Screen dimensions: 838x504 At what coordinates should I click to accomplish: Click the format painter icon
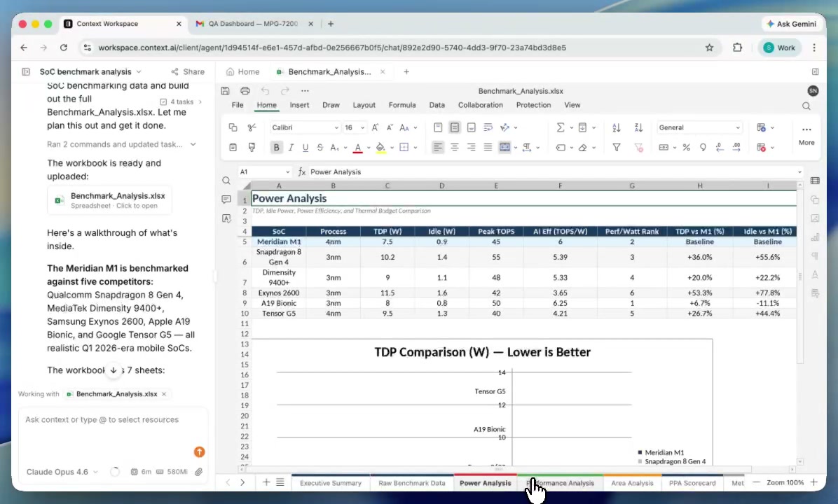pos(252,148)
